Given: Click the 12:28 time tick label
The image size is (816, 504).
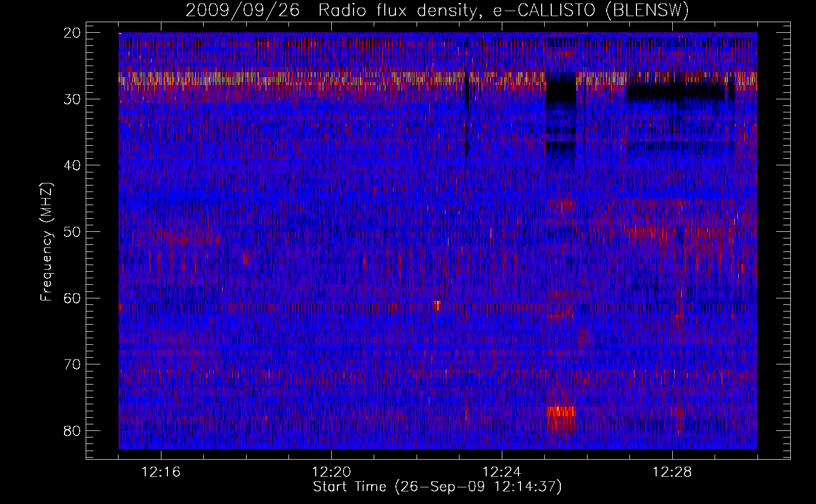Looking at the screenshot, I should point(672,472).
